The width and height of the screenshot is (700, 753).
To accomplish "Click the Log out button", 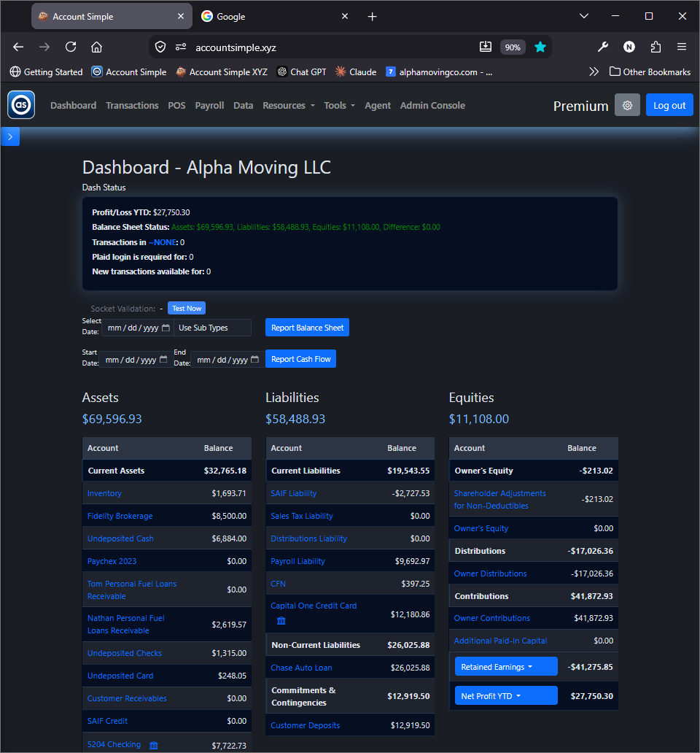I will coord(669,105).
